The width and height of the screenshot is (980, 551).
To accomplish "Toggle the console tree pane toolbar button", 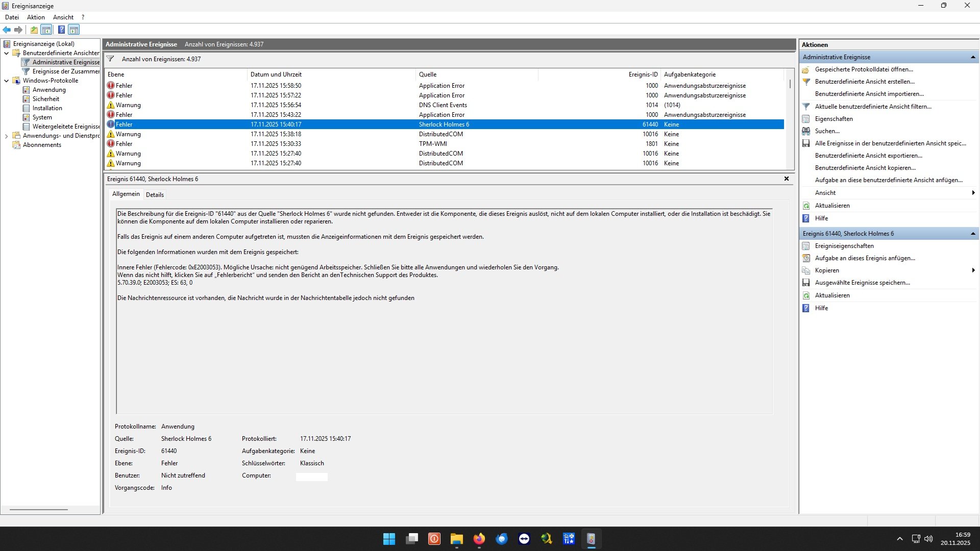I will pyautogui.click(x=46, y=30).
